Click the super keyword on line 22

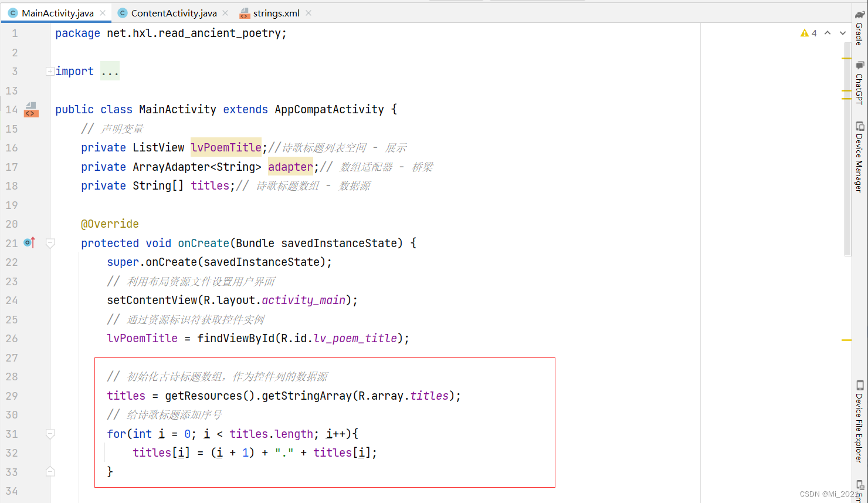(x=123, y=262)
